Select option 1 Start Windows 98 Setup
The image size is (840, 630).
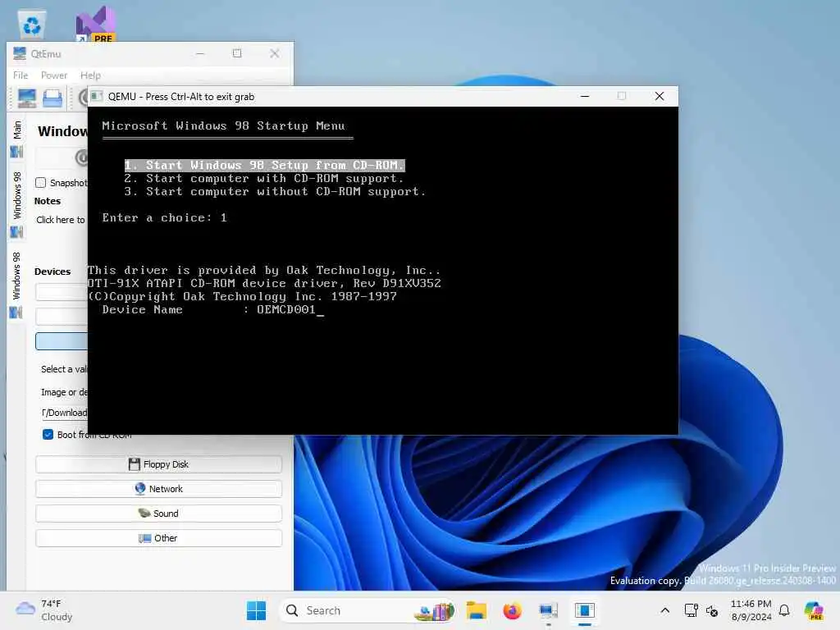[265, 166]
